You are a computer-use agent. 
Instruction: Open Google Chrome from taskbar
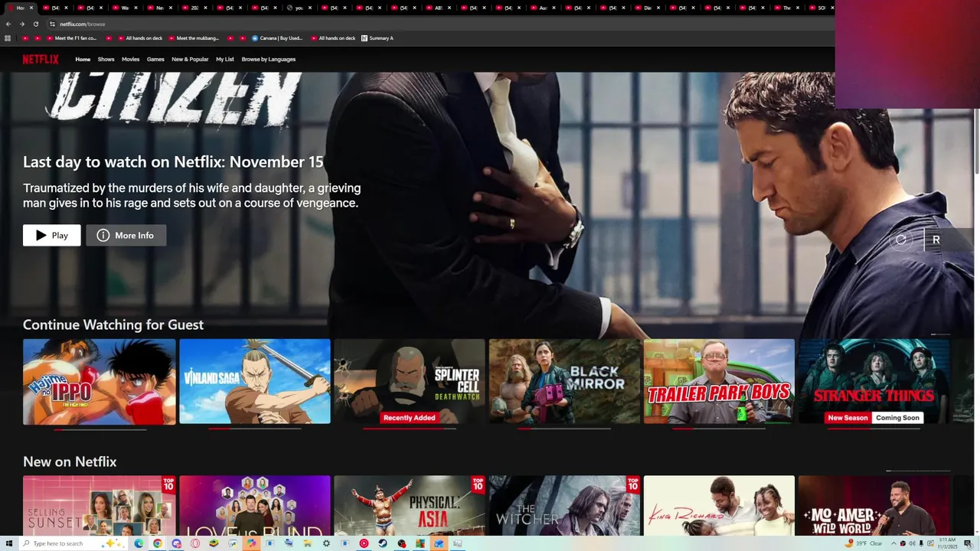(157, 543)
